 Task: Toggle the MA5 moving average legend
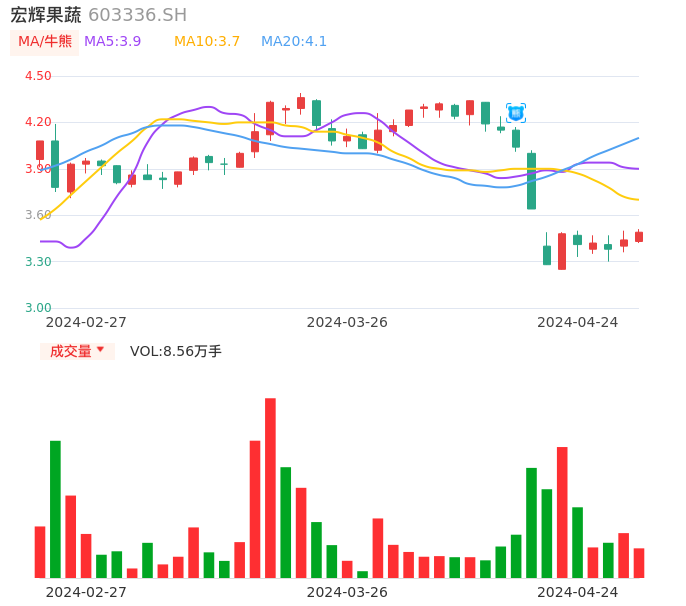tap(112, 42)
